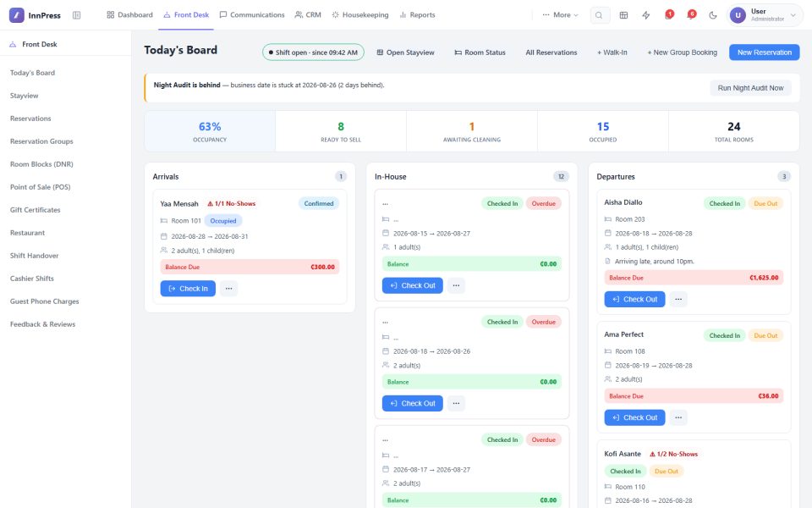The width and height of the screenshot is (812, 508).
Task: Collapse sidebar using panel icon
Action: 77,15
